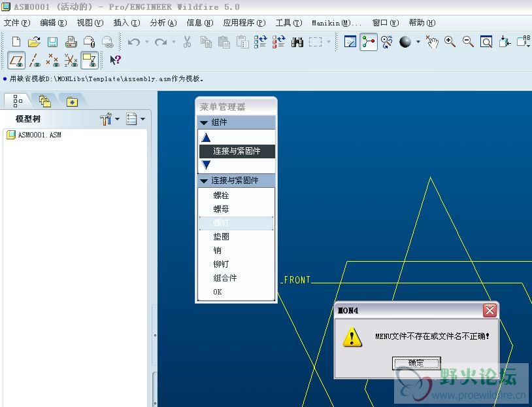Open the 编辑(E) menu

[54, 23]
